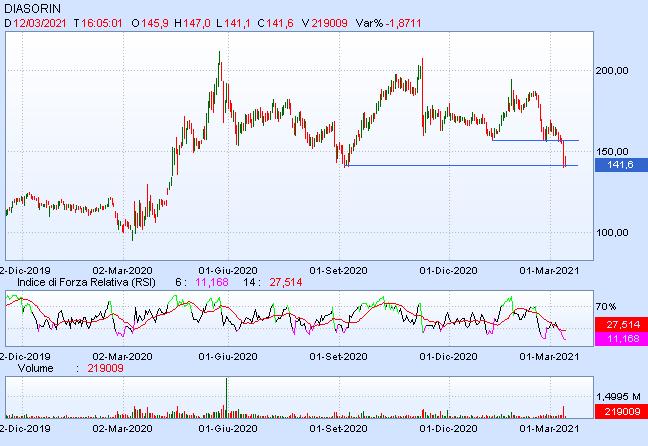
Task: Click 02-Mar-2020 label under price chart
Action: point(122,271)
